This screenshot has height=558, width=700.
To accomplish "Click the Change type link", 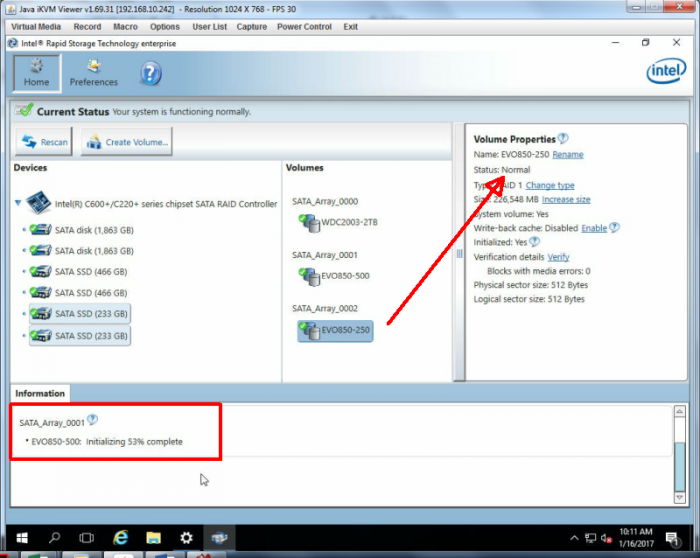I will pos(550,185).
